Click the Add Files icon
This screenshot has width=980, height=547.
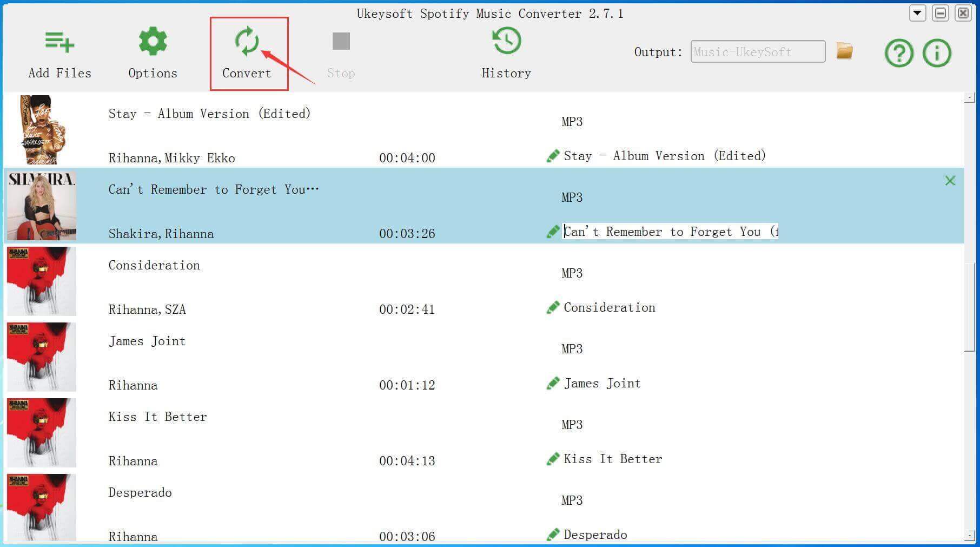59,42
